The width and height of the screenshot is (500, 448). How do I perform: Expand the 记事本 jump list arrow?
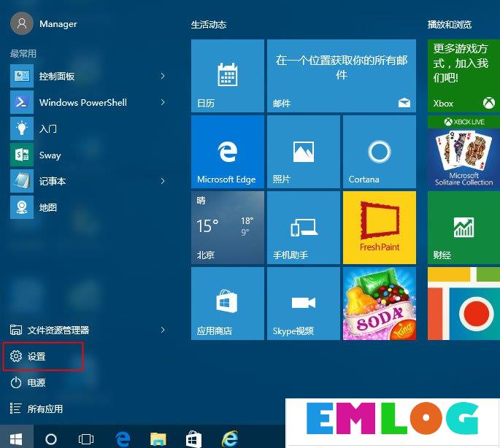coord(163,181)
